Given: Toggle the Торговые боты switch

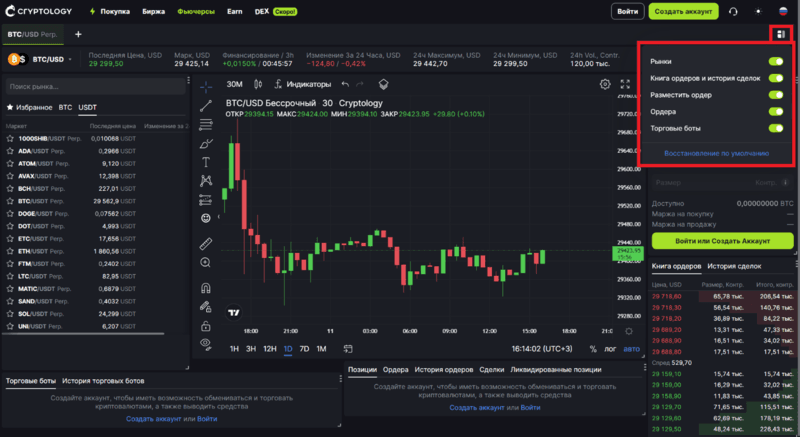Looking at the screenshot, I should click(x=776, y=128).
